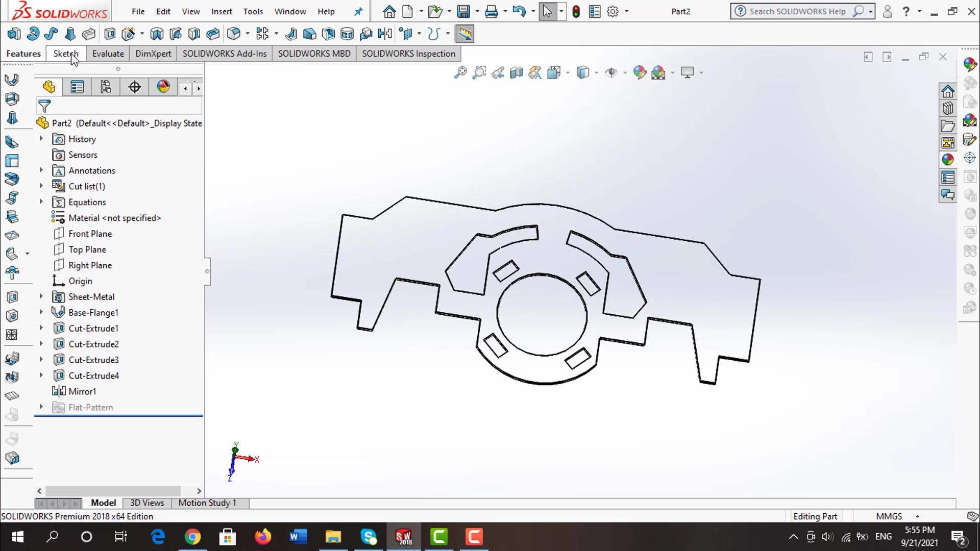Open the ConfigurationManager tab icon

pos(106,87)
